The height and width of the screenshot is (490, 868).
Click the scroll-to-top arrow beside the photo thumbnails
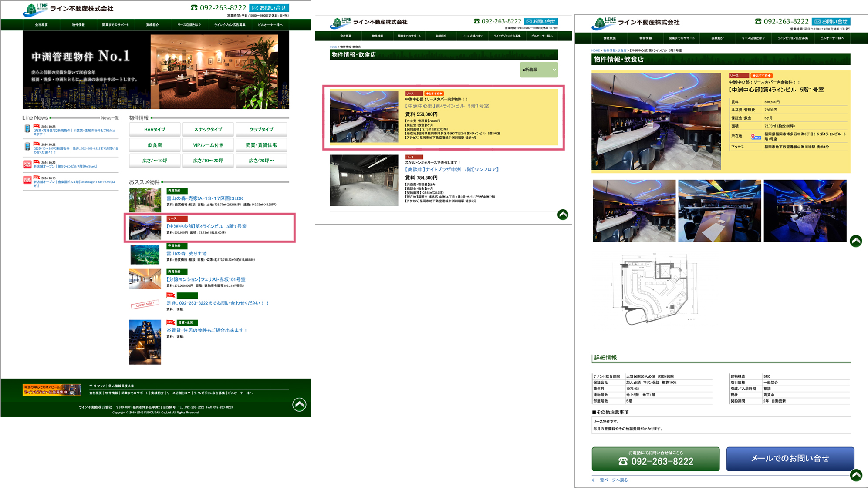(856, 241)
